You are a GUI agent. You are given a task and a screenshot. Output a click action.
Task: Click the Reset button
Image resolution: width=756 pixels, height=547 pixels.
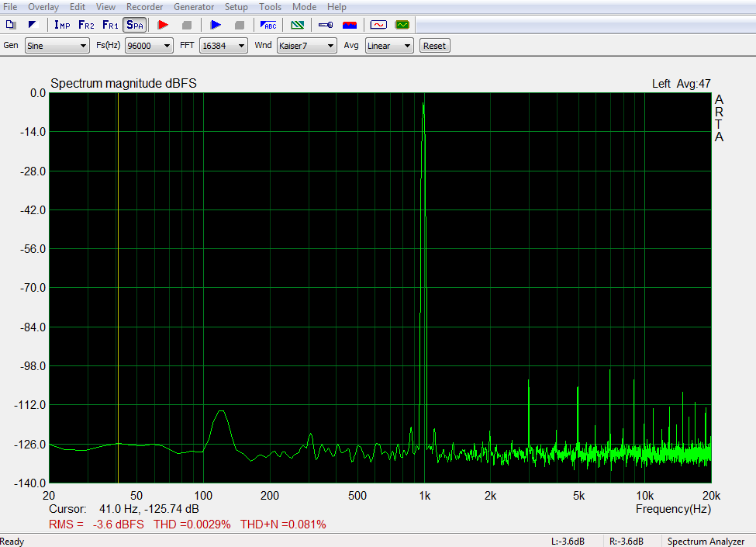tap(434, 46)
